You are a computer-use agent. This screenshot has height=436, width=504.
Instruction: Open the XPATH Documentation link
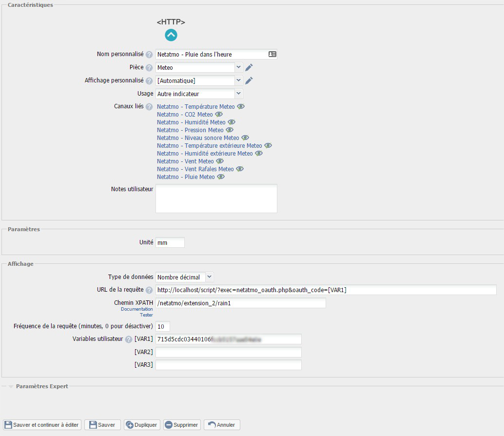click(x=136, y=309)
